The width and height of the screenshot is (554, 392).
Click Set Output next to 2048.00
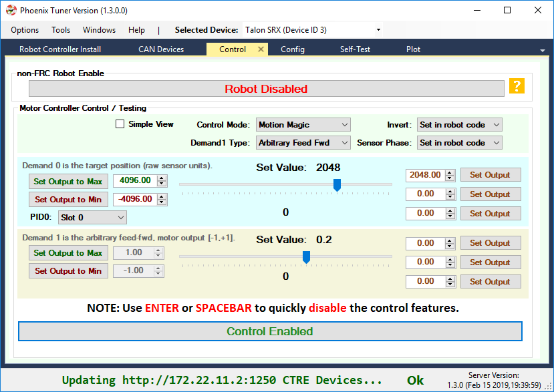(491, 175)
